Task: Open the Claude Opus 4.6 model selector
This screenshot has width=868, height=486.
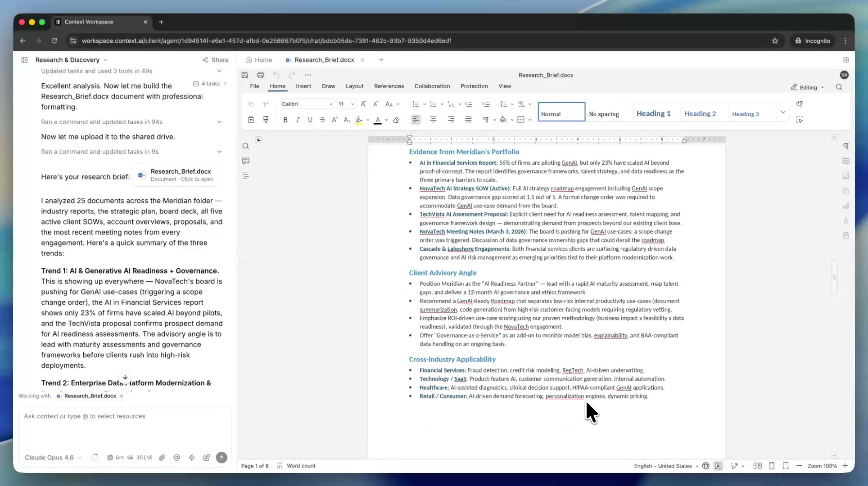Action: (x=53, y=458)
